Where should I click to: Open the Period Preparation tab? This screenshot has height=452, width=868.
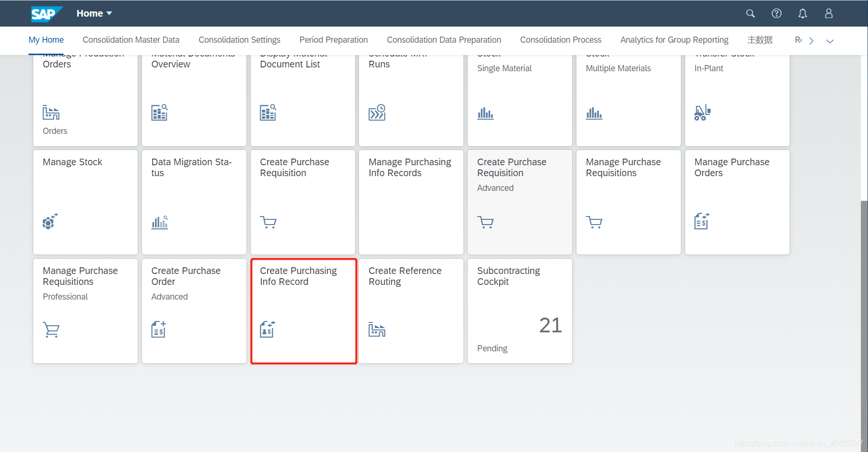pyautogui.click(x=333, y=40)
